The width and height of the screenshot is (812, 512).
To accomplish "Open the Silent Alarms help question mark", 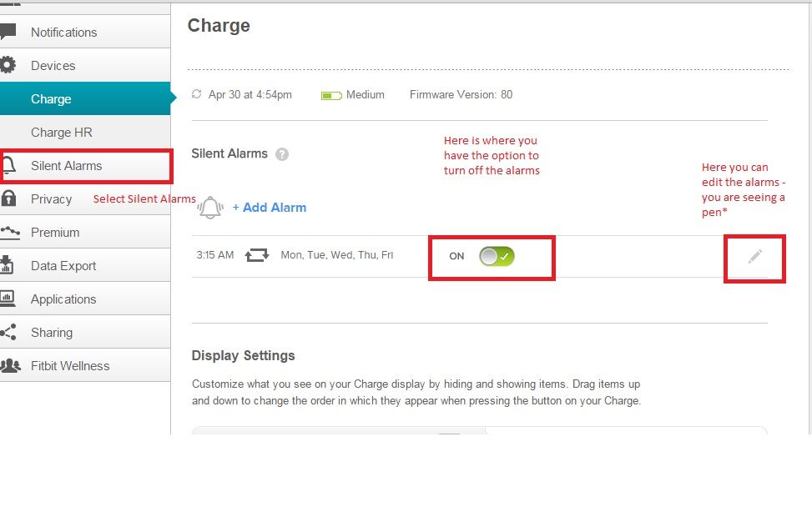I will (x=282, y=154).
